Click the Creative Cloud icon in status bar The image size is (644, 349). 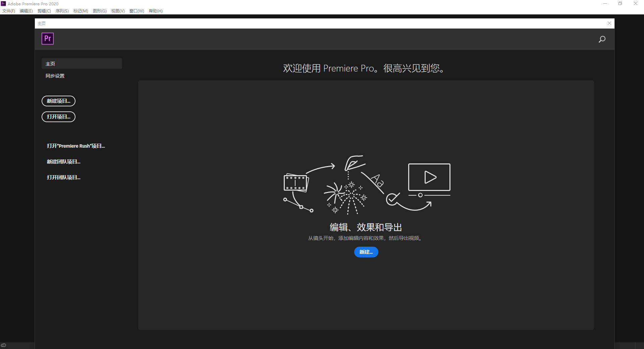[x=4, y=345]
